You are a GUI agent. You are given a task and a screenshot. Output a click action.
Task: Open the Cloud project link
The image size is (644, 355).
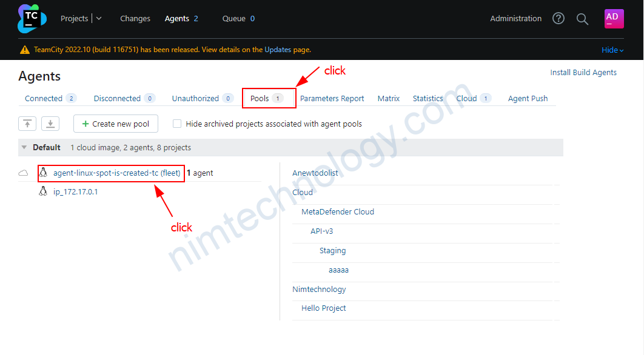tap(302, 193)
